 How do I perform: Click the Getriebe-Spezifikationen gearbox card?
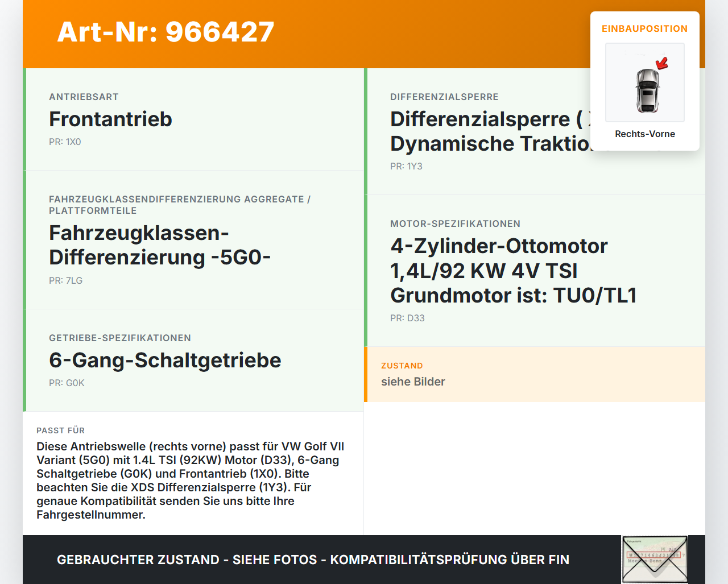coord(193,360)
